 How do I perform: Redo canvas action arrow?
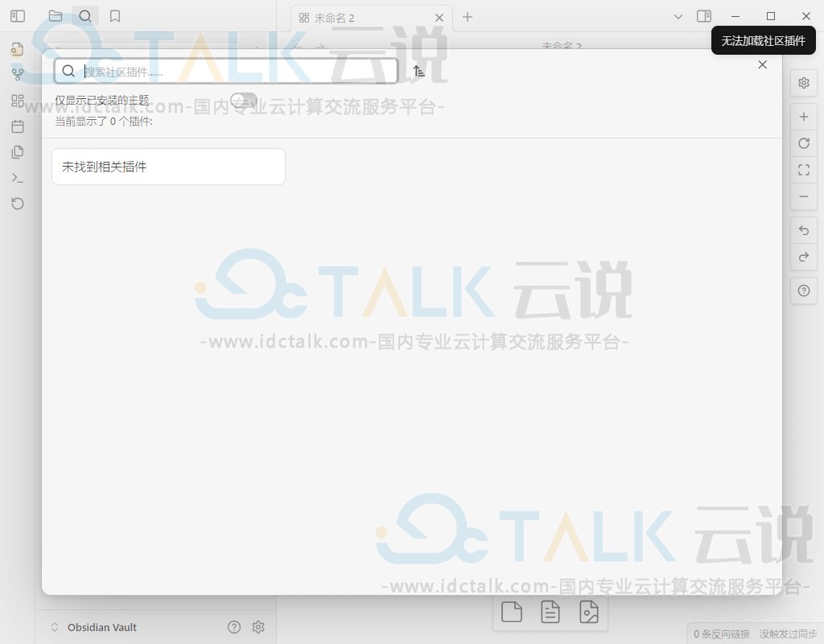click(x=804, y=257)
